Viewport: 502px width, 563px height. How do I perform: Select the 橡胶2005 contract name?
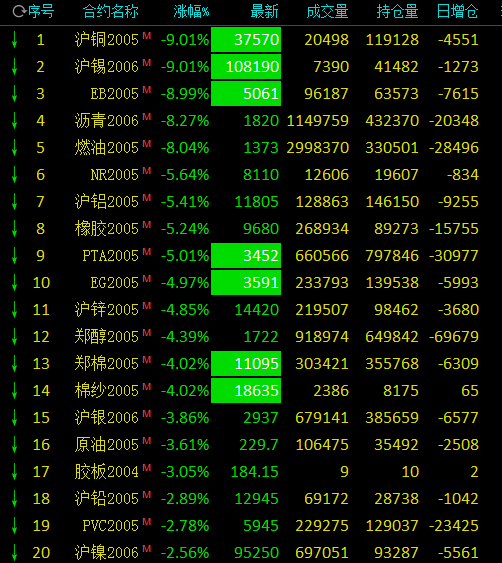point(107,229)
